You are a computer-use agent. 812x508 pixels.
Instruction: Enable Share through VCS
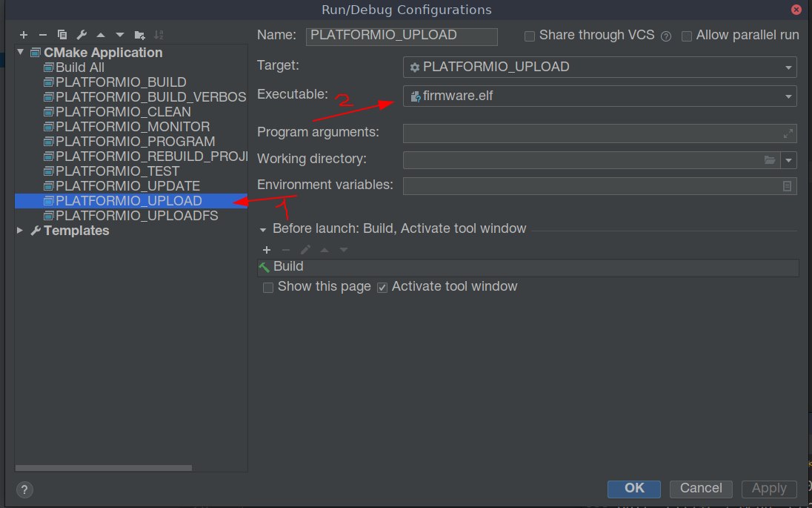(x=529, y=36)
